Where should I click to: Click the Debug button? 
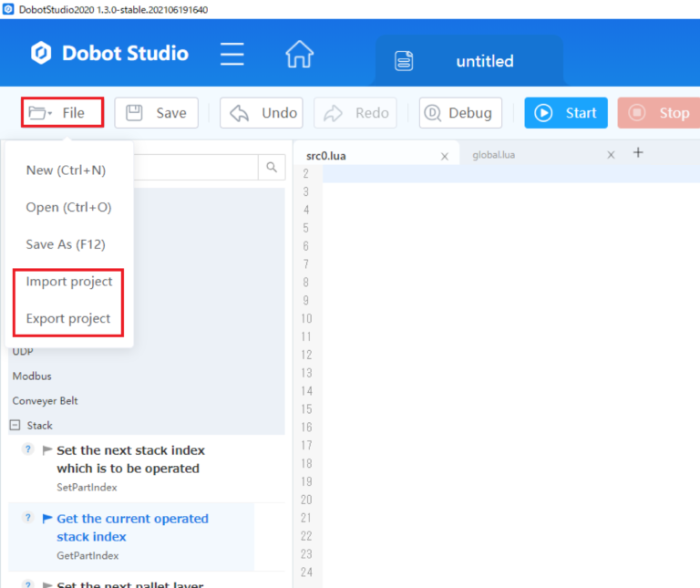click(460, 113)
